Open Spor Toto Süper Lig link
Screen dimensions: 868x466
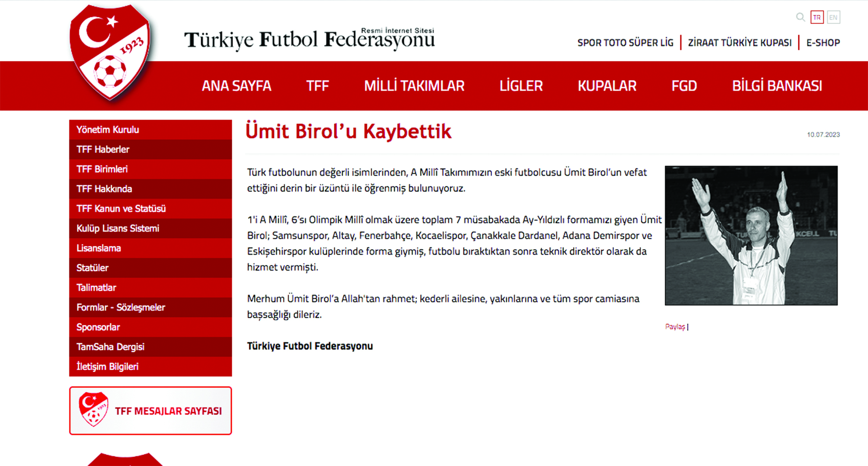(x=625, y=42)
